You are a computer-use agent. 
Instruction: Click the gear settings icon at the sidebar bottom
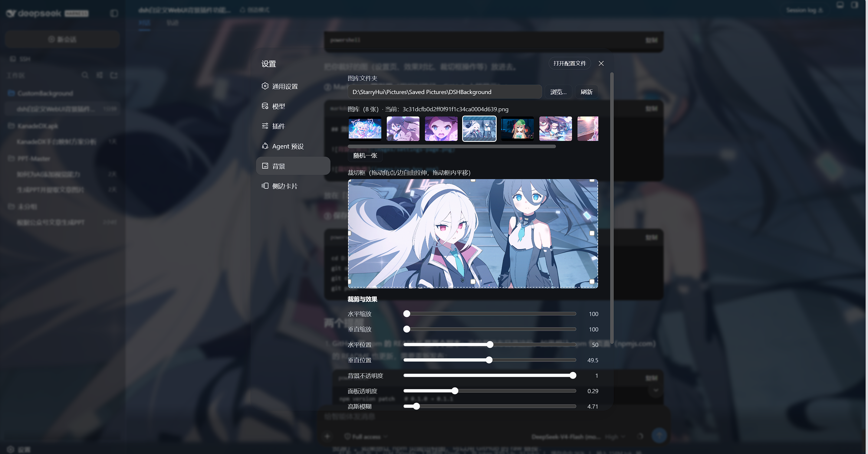[11, 449]
